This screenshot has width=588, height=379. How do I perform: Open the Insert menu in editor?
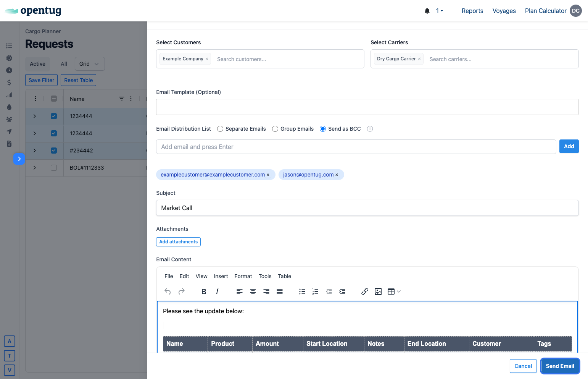click(221, 276)
